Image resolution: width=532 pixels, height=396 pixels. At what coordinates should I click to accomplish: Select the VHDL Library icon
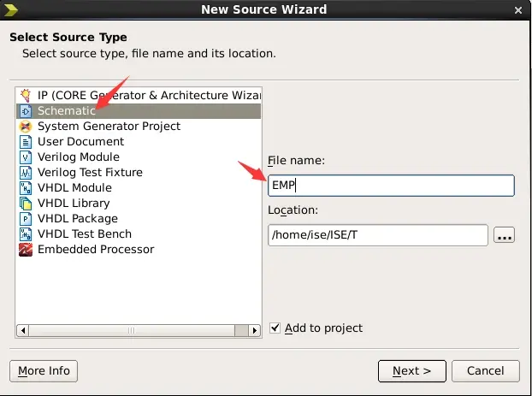pos(26,204)
